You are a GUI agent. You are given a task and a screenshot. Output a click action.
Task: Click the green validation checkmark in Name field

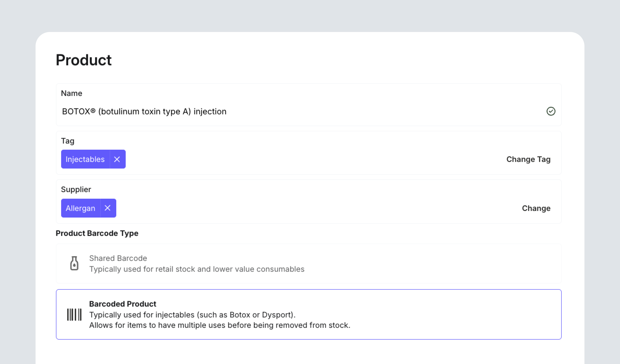(x=551, y=111)
